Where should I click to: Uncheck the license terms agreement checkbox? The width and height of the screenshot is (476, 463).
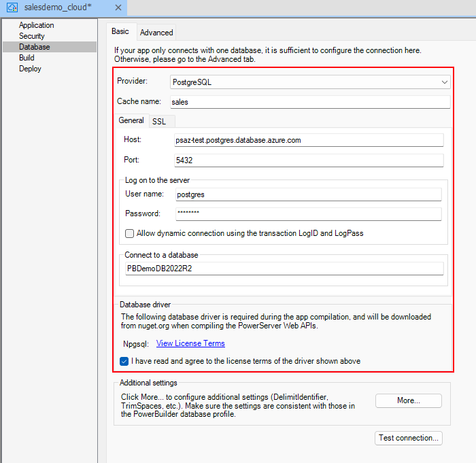[124, 361]
